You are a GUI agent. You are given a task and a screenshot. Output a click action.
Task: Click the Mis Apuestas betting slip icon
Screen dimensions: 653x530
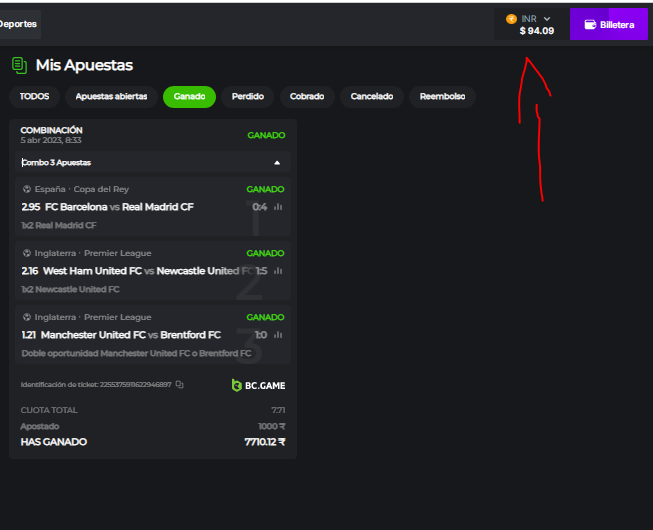click(19, 65)
